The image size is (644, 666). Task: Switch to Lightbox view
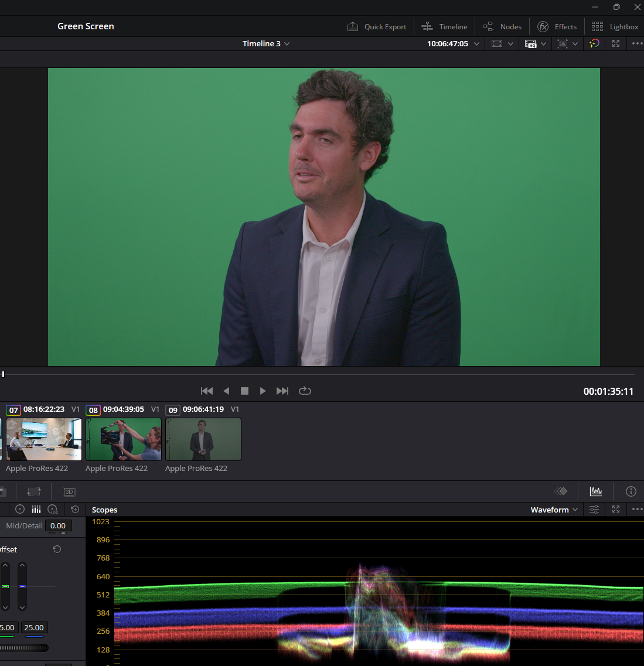coord(615,26)
